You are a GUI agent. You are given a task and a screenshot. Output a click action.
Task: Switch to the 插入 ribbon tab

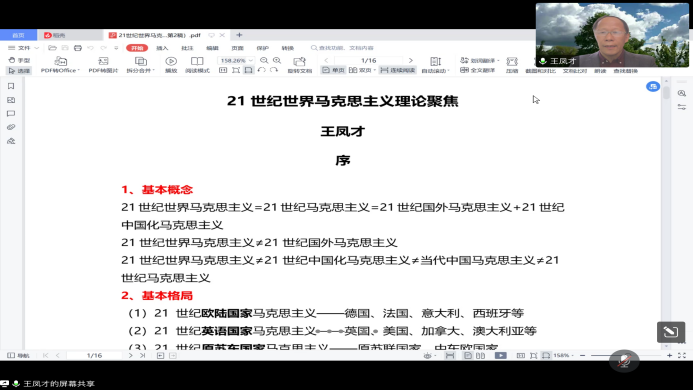[x=162, y=48]
